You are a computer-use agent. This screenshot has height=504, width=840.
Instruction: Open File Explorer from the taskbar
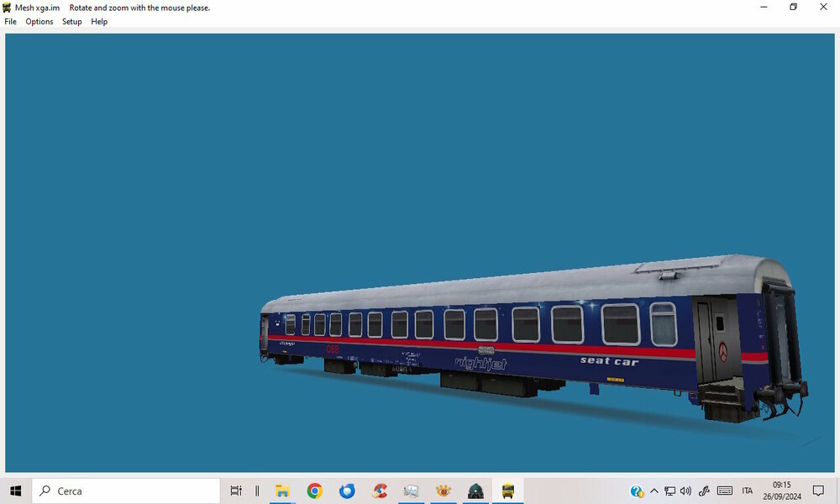(282, 491)
